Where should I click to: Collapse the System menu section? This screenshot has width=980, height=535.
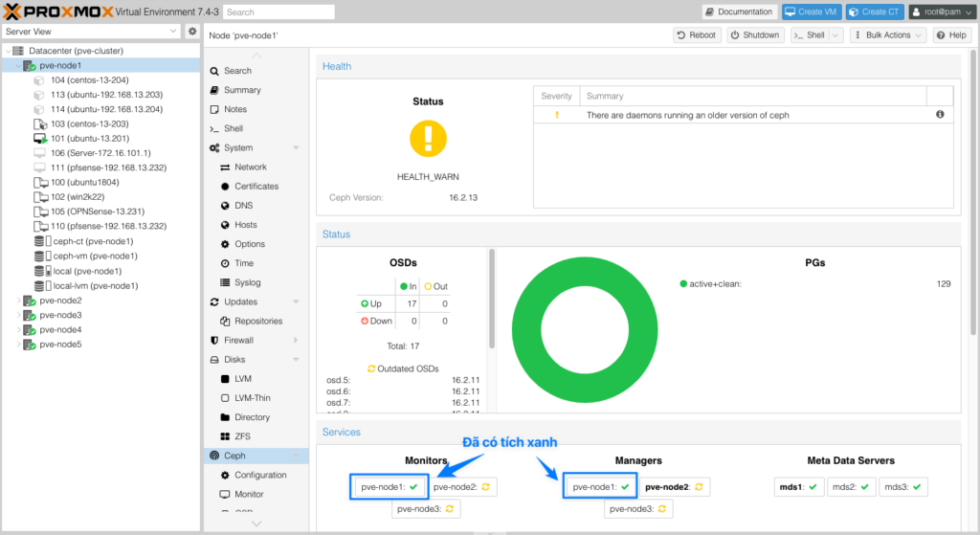pos(296,148)
